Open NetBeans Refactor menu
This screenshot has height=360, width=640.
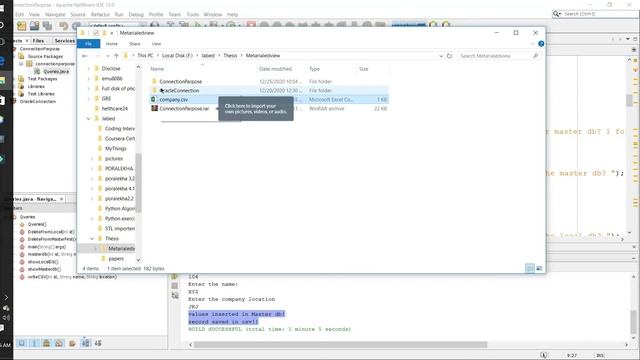tap(100, 14)
